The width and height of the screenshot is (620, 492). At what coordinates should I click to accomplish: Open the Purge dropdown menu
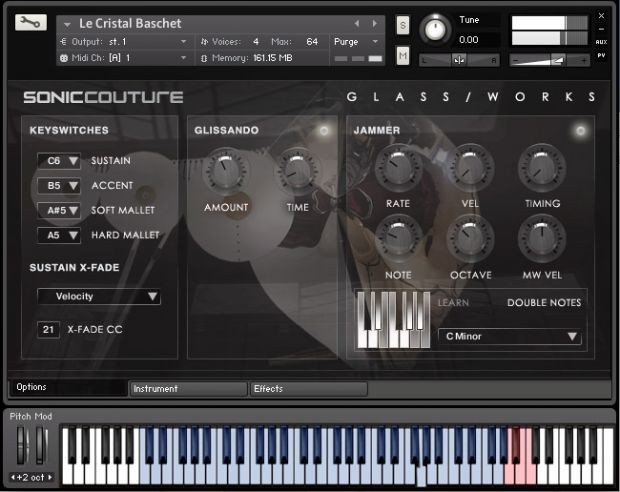point(356,42)
